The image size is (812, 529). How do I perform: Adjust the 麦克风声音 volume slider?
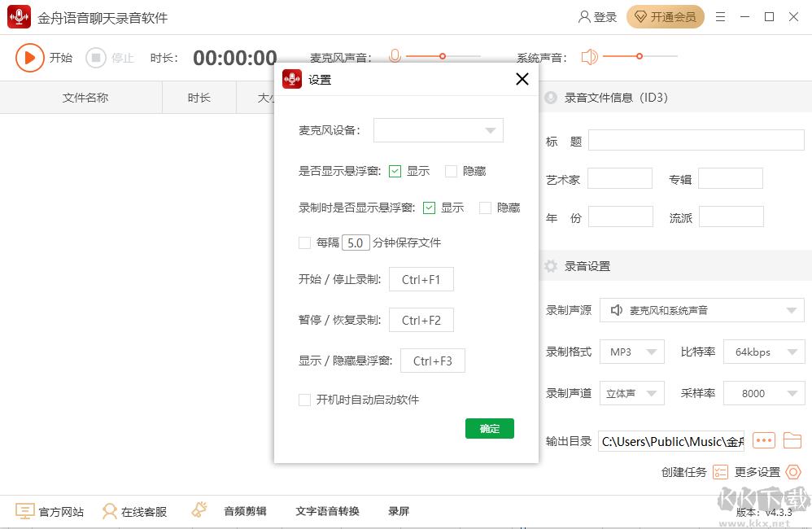click(443, 56)
